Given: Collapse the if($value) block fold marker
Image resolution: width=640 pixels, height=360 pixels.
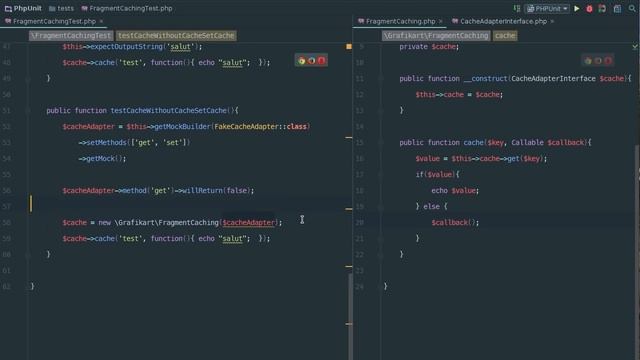Looking at the screenshot, I should tap(380, 175).
